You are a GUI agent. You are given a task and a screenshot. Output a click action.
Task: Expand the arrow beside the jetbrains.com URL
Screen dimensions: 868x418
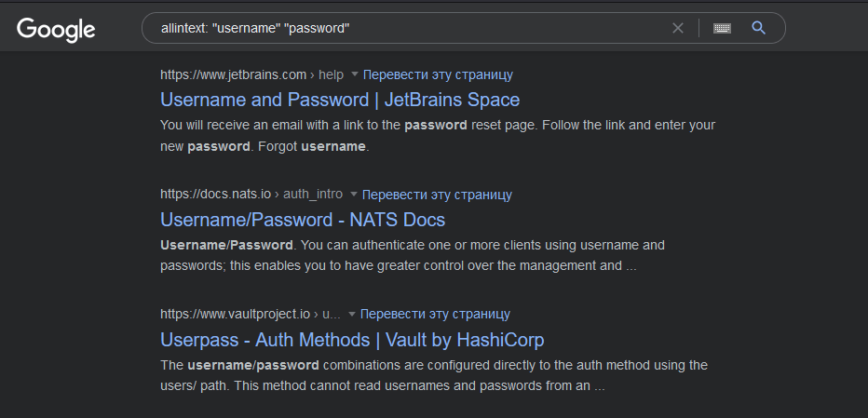click(355, 74)
